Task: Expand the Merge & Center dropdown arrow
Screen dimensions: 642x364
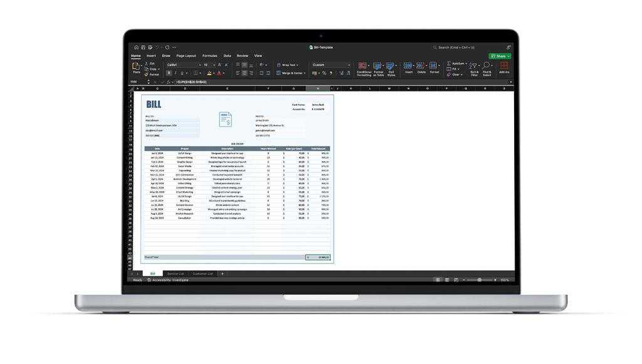Action: (x=305, y=73)
